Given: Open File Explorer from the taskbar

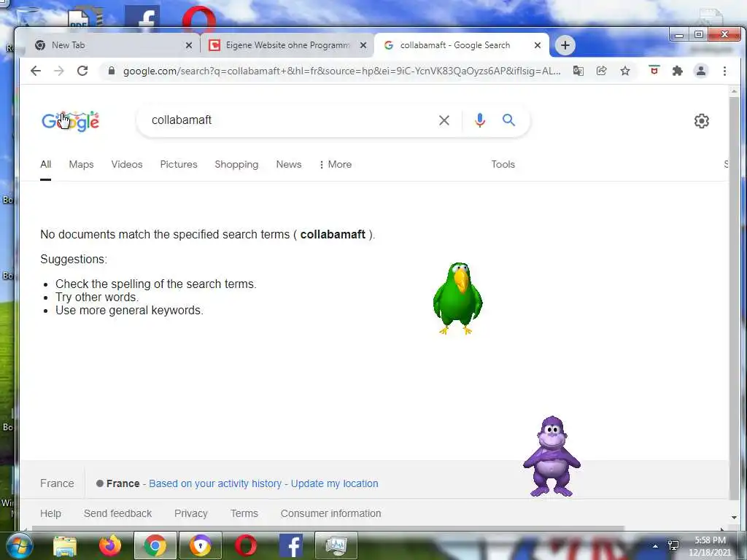Looking at the screenshot, I should (x=65, y=545).
